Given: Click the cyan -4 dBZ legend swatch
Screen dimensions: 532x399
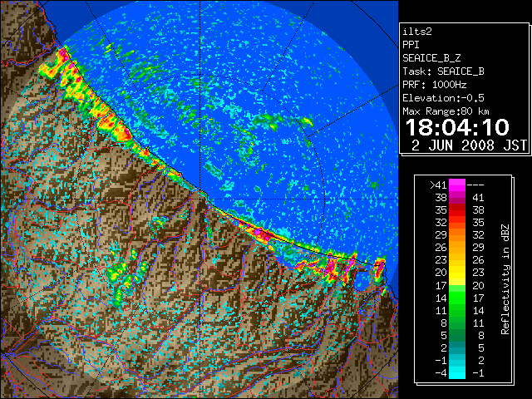Looking at the screenshot, I should point(457,373).
